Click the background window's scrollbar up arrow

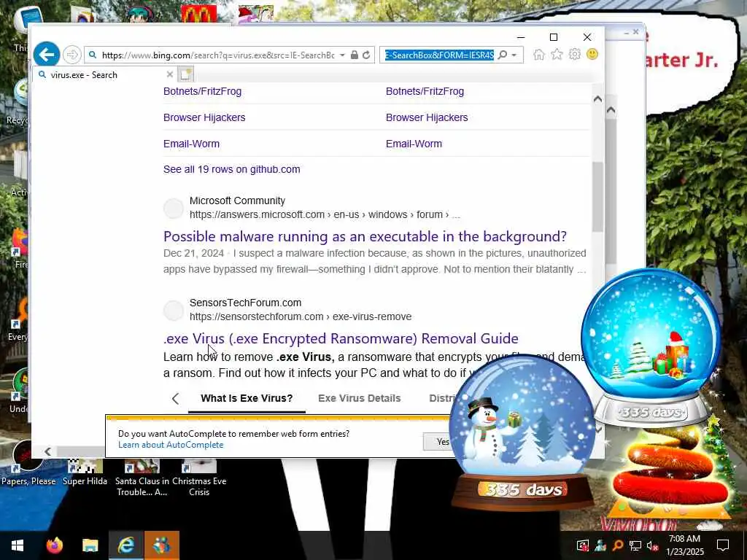611,109
